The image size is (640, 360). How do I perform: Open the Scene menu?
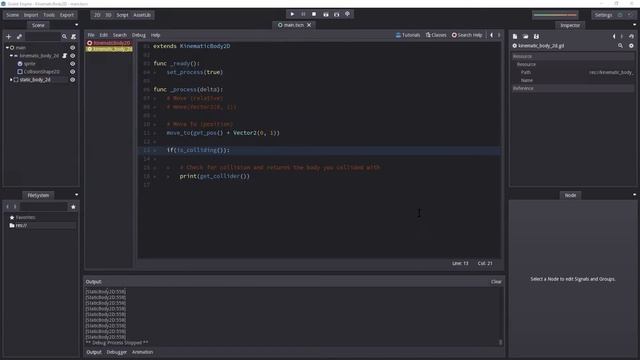pos(13,15)
